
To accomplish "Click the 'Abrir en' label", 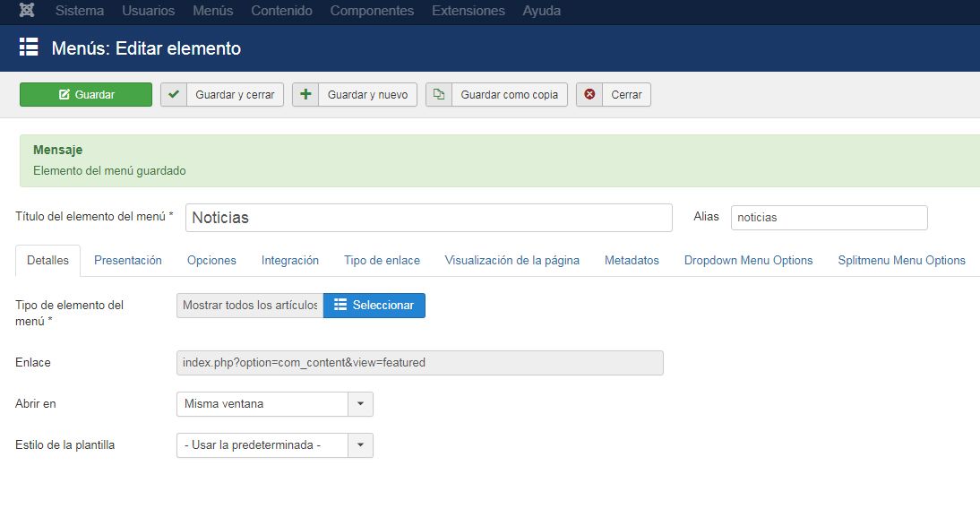I will click(36, 404).
